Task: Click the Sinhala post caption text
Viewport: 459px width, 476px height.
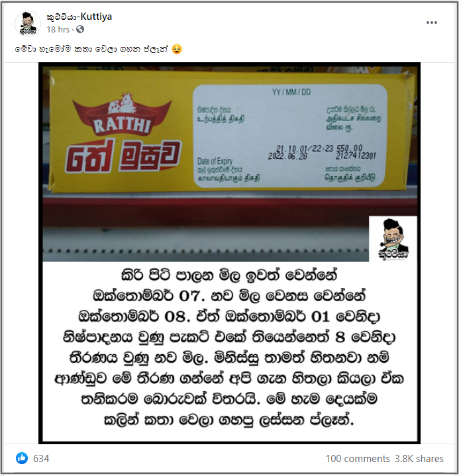Action: tap(91, 49)
